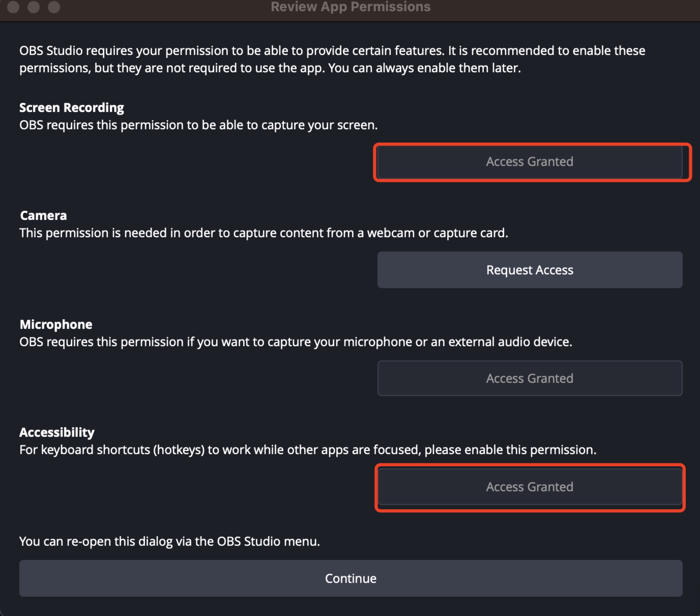This screenshot has width=700, height=616.
Task: Click the external audio device description text
Action: click(x=296, y=342)
